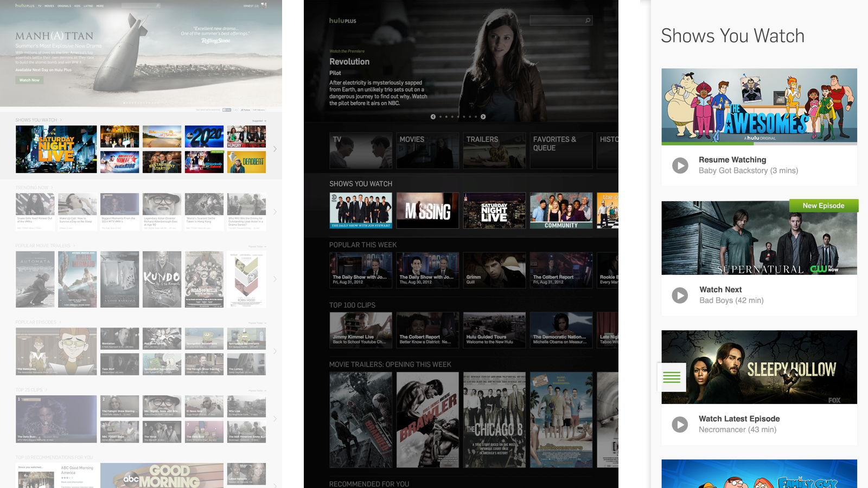Open Daily Show with Jon Stewart tile
The image size is (868, 488).
(361, 210)
